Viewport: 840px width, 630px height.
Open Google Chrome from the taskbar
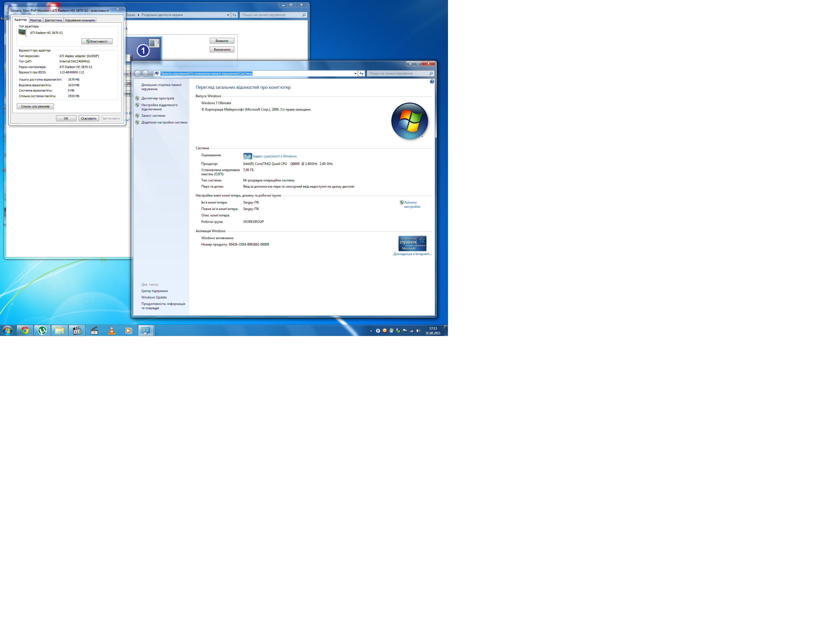[25, 330]
